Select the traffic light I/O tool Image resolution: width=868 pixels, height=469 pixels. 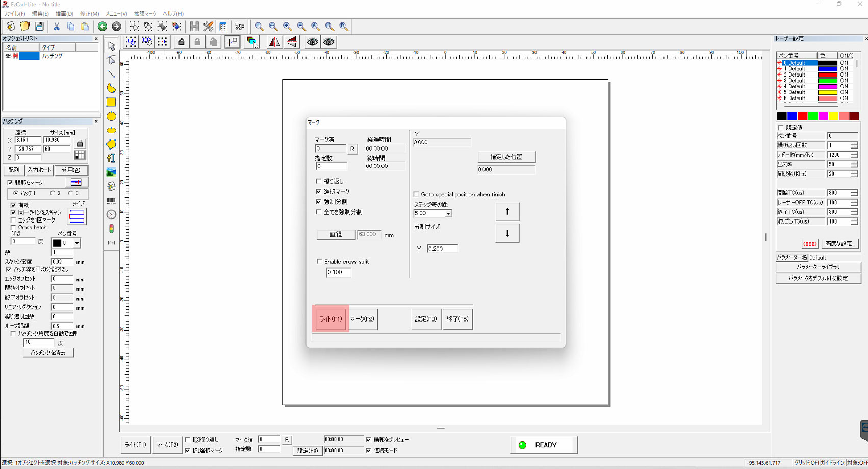point(111,229)
